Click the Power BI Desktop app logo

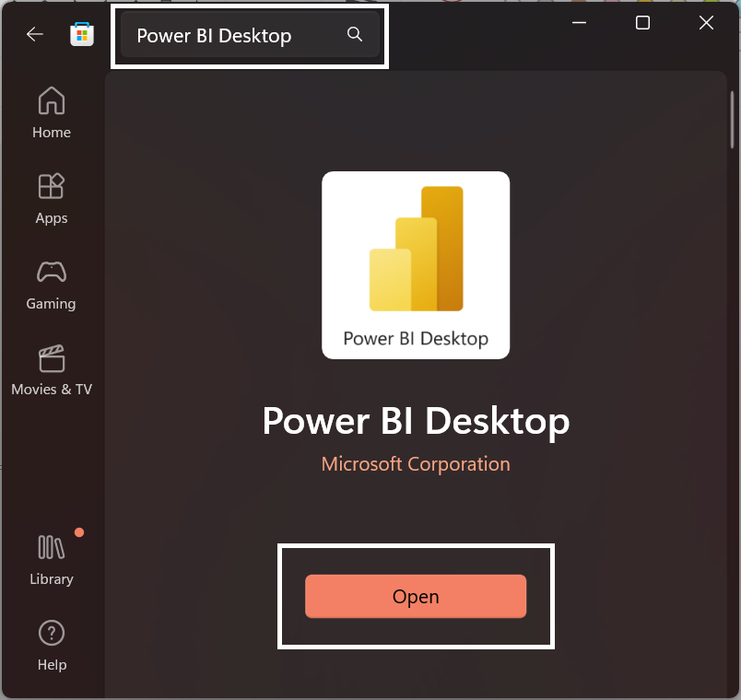(416, 265)
